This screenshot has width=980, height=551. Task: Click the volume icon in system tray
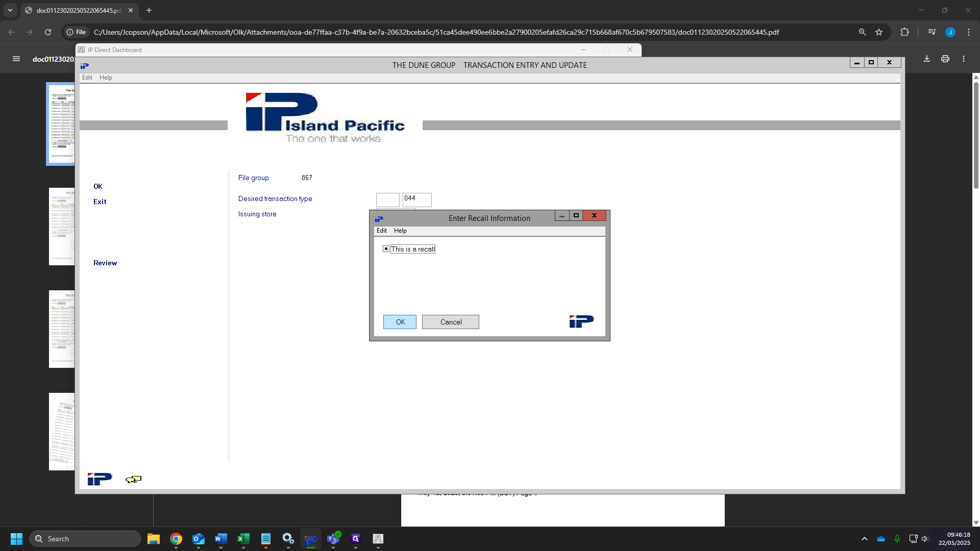point(925,539)
